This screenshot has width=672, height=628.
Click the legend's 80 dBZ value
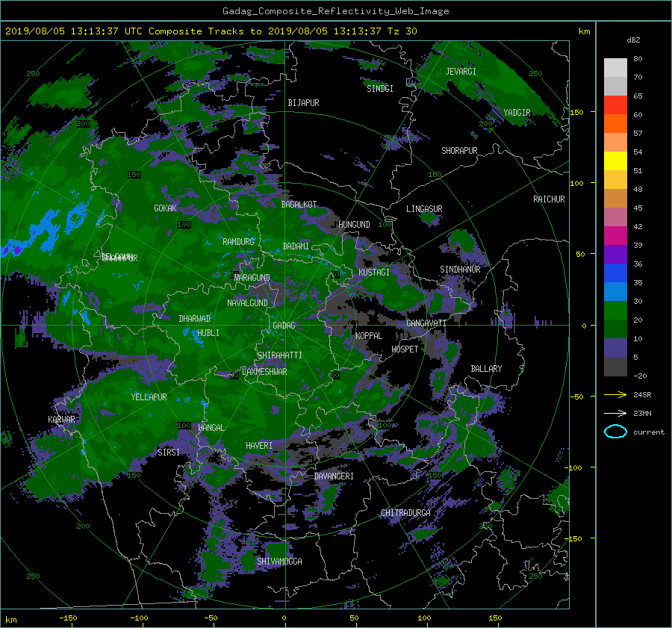click(x=638, y=59)
